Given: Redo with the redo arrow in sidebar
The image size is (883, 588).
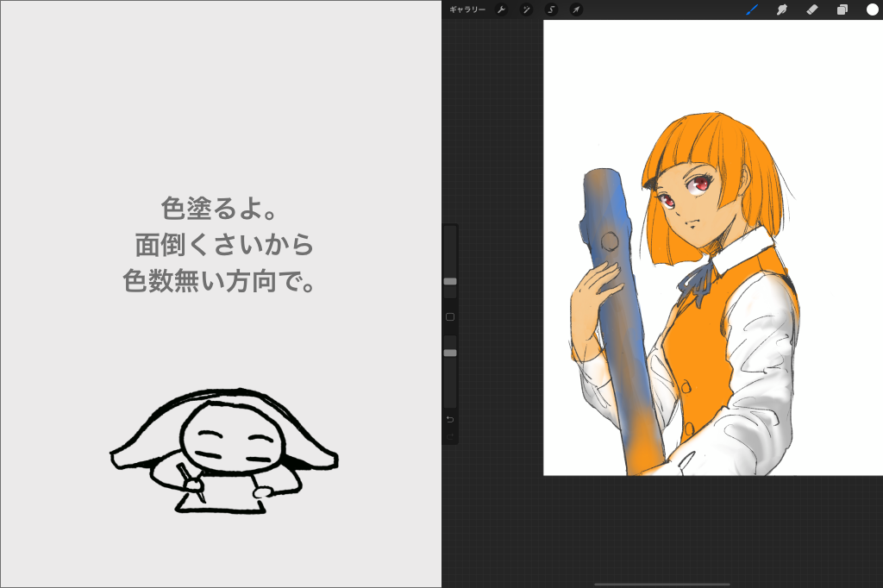Looking at the screenshot, I should pos(450,436).
